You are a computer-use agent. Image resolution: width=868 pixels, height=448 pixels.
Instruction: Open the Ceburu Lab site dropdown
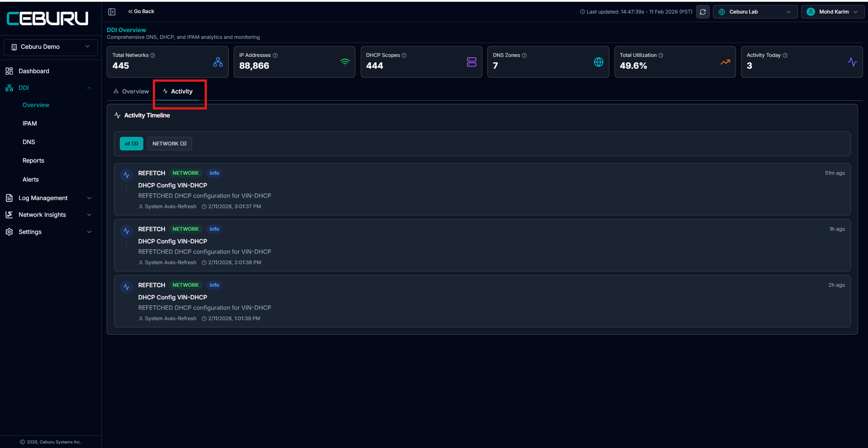pos(755,12)
